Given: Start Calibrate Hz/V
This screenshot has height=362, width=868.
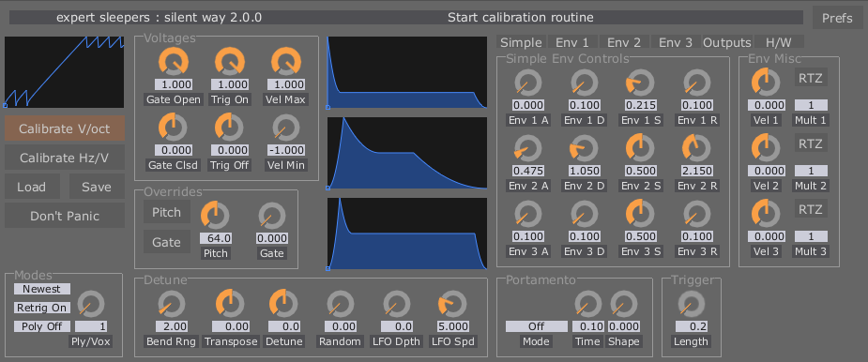Looking at the screenshot, I should pos(65,158).
